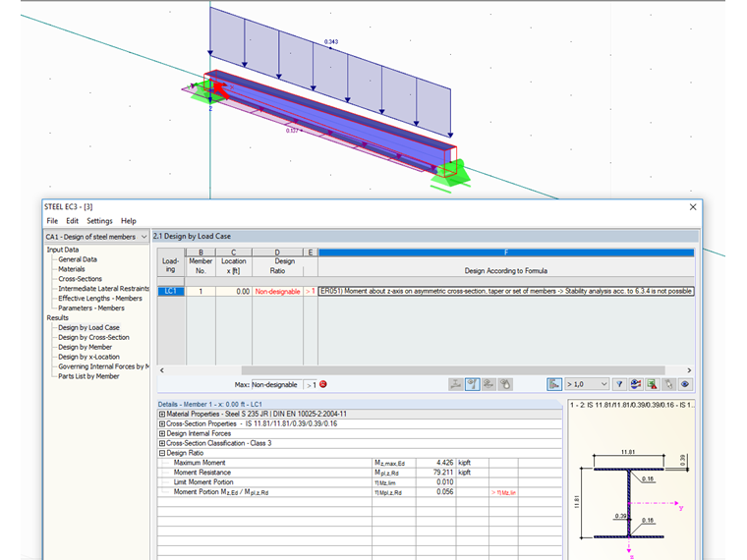Open Effective Lengths - Members
This screenshot has height=560, width=747.
click(100, 298)
